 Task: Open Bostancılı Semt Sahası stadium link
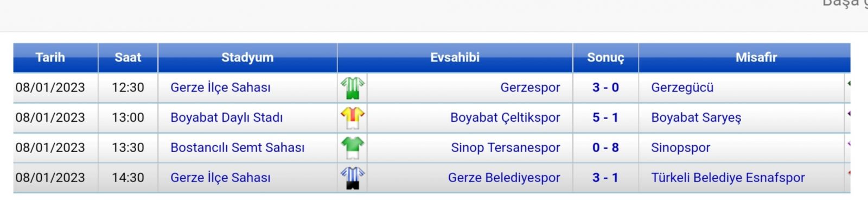(237, 147)
